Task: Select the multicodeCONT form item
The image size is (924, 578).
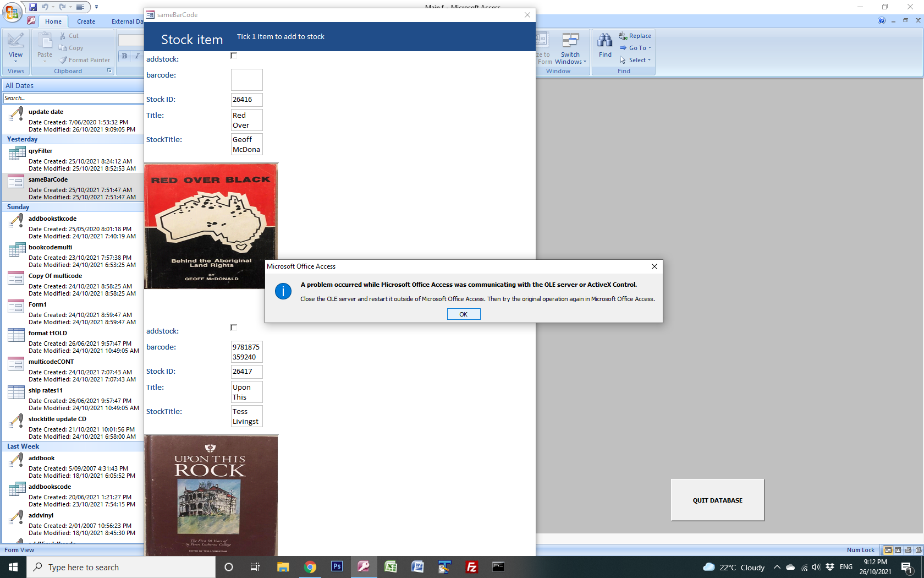Action: 73,369
